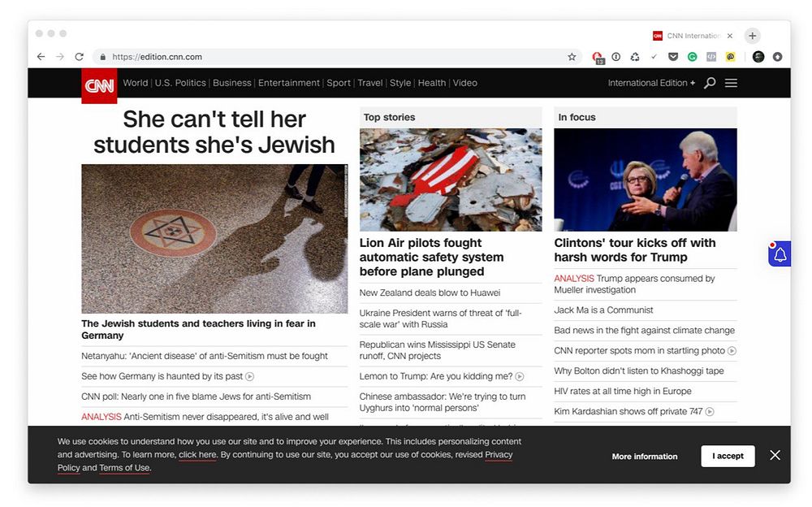This screenshot has height=507, width=812.
Task: Open the recycle arrows extension icon
Action: point(635,57)
